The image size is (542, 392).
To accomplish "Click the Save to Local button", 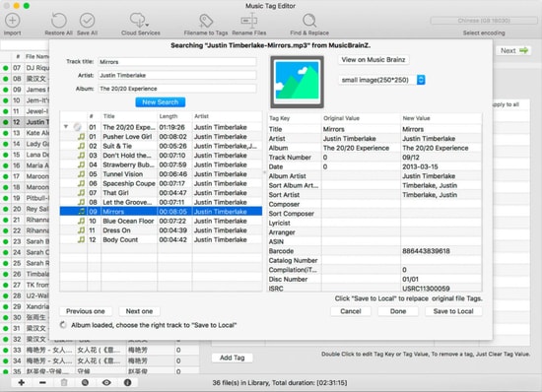I will 453,311.
